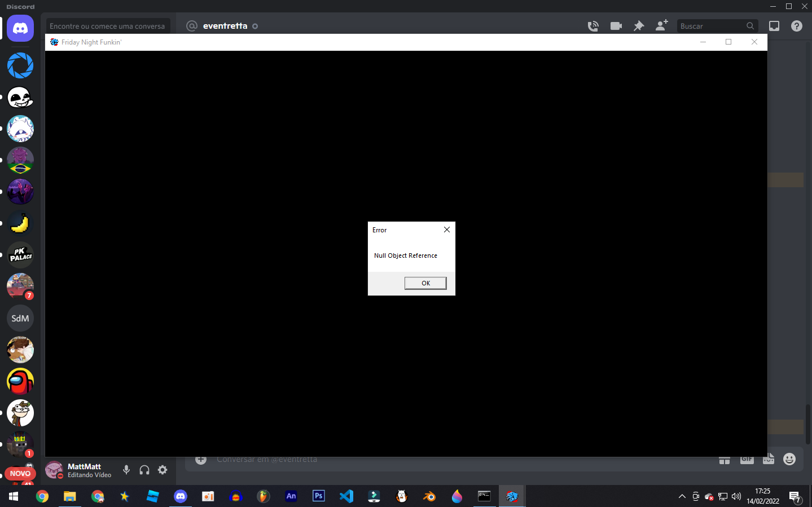Open user settings with the gear icon
The width and height of the screenshot is (812, 507).
[x=163, y=470]
